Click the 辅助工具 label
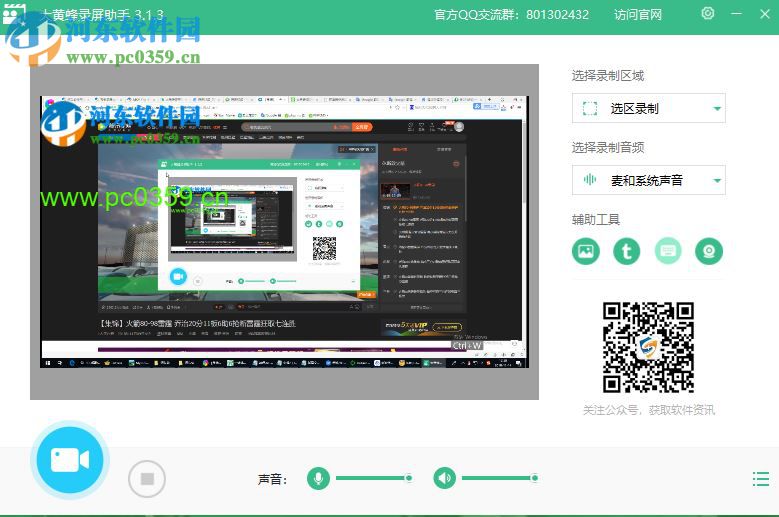The image size is (779, 517). (596, 219)
